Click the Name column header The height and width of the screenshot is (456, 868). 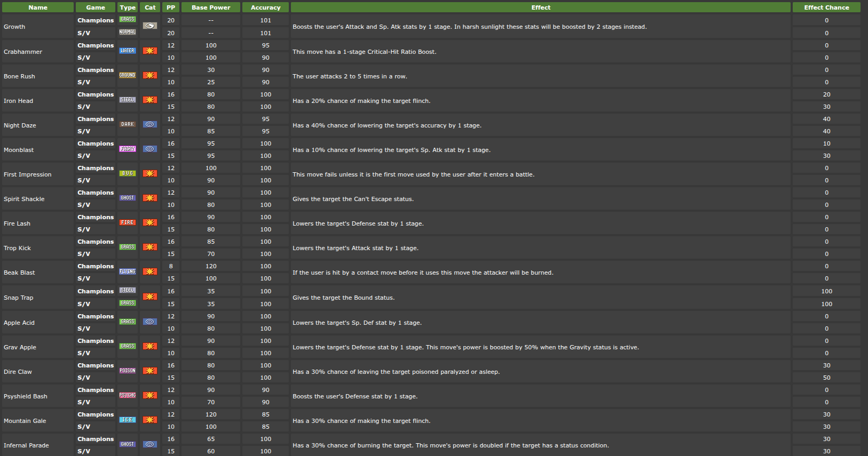point(38,7)
